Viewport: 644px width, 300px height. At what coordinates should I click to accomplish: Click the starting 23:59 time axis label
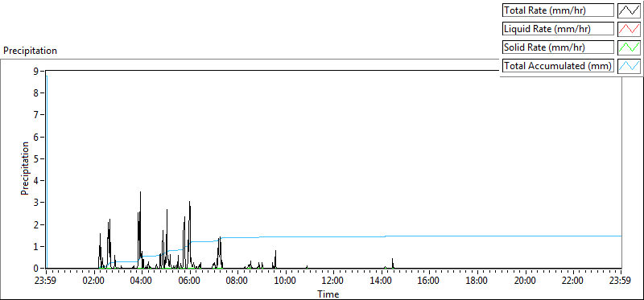point(46,281)
